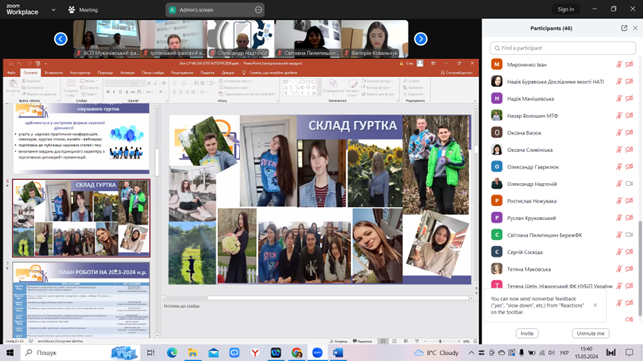Switch to the Переходи ribbon tab

coord(105,73)
